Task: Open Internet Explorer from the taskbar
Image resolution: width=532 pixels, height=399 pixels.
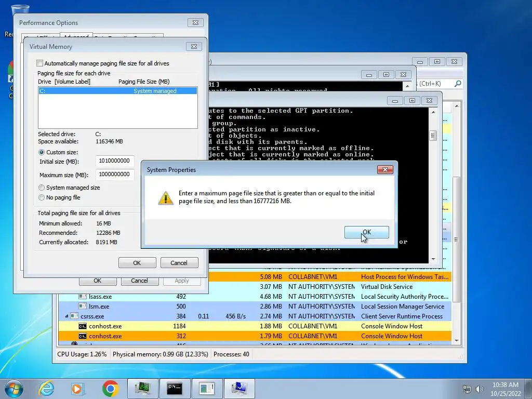Action: click(46, 389)
